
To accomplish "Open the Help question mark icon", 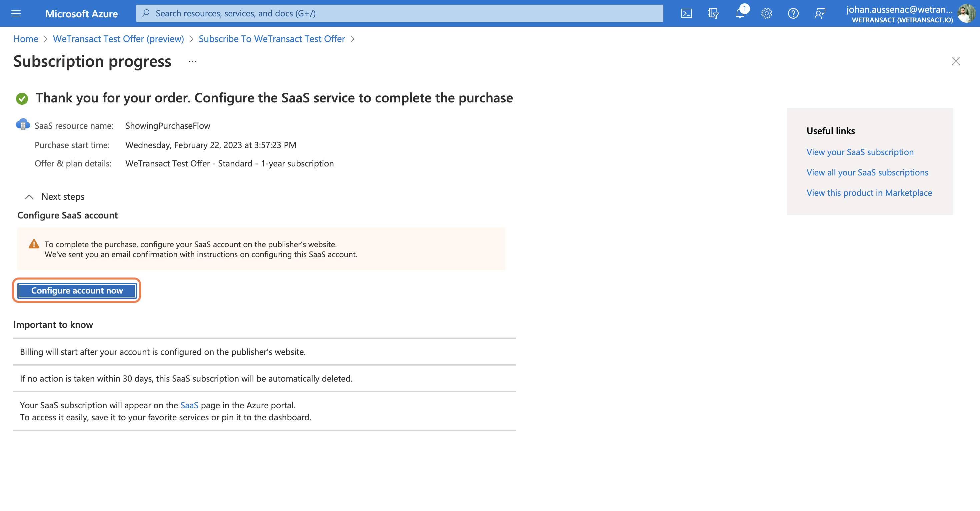I will coord(793,13).
